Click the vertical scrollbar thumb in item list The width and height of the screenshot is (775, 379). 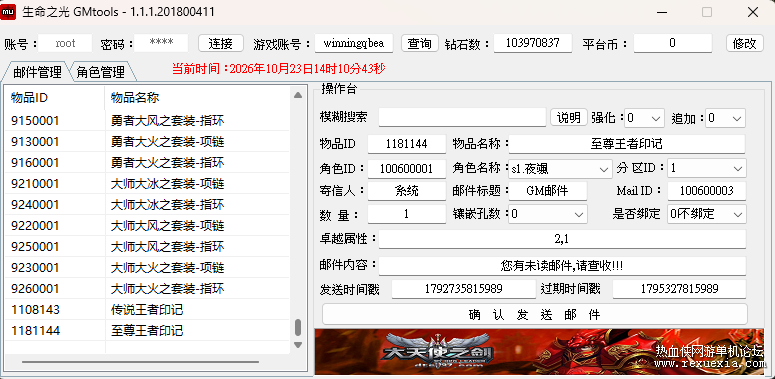pyautogui.click(x=298, y=327)
